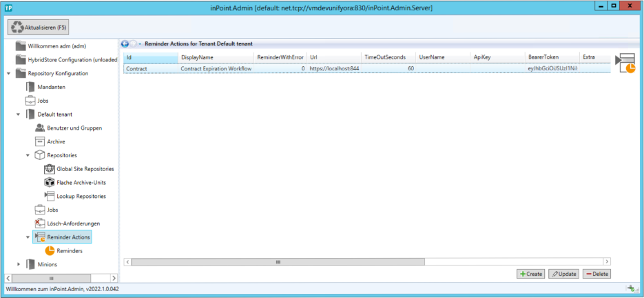644x298 pixels.
Task: Sort by the BearerToken column header
Action: [x=552, y=57]
